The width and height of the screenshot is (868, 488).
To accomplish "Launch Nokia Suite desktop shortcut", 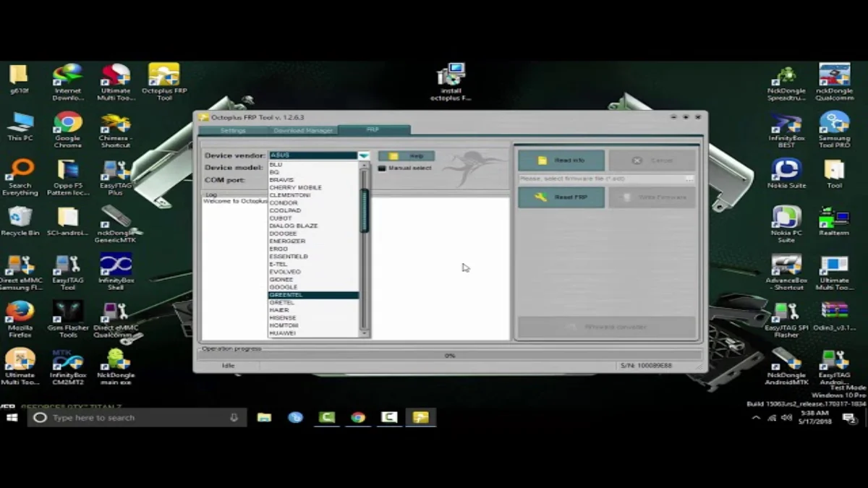I will tap(786, 174).
